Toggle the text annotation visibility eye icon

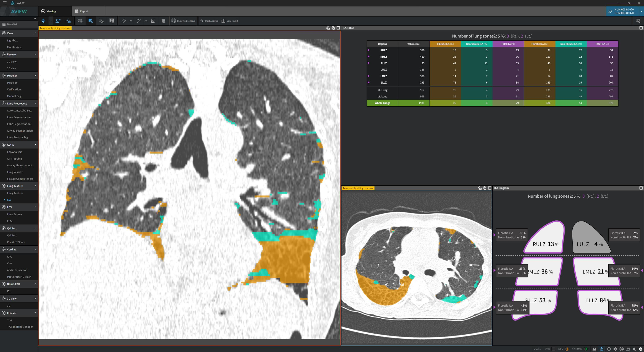pos(80,21)
